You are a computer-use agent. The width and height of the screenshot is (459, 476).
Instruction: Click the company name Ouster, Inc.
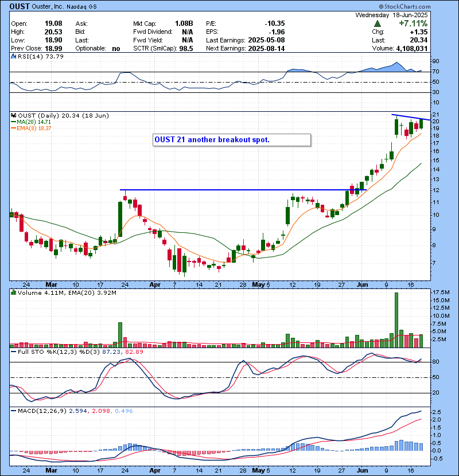48,6
